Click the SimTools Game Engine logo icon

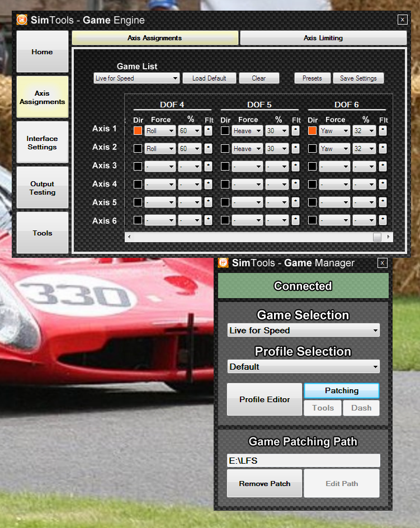(22, 20)
